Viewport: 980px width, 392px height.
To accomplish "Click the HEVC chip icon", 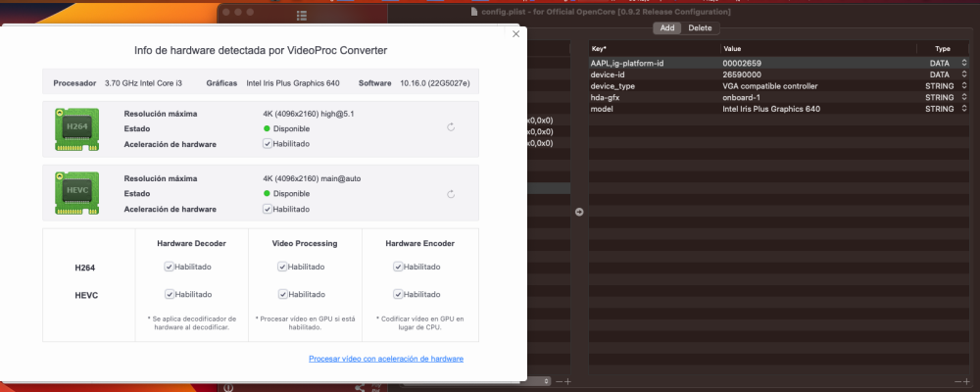I will (76, 193).
